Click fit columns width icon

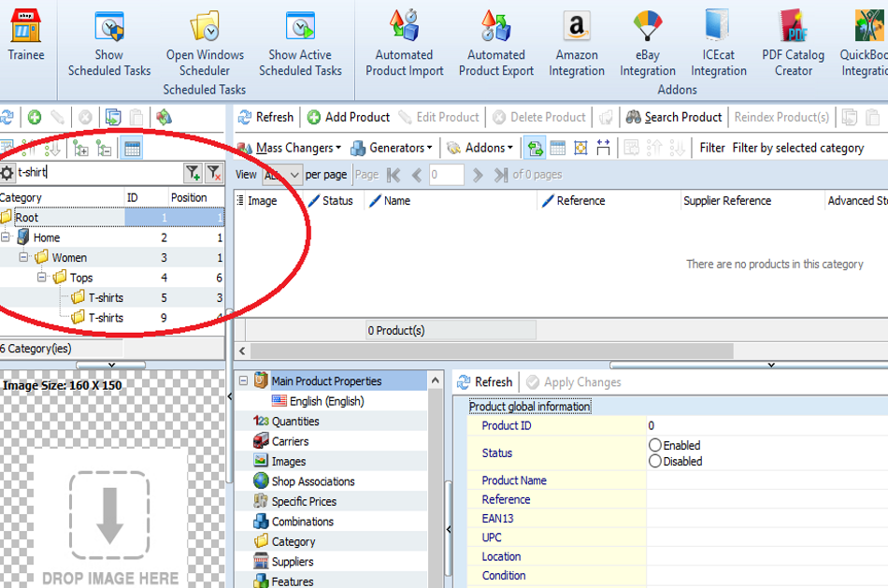[603, 148]
